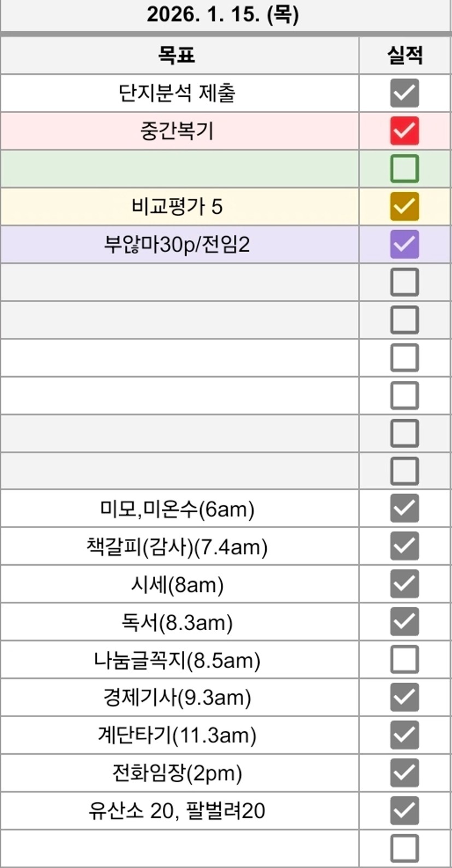Uncheck the 경제기사(9.3am) checkbox

click(404, 697)
